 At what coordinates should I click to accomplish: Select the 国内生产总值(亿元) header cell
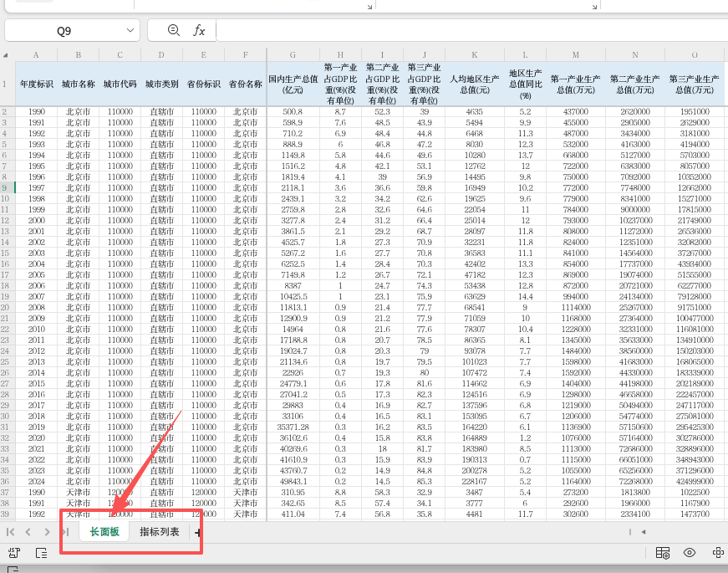click(x=293, y=84)
